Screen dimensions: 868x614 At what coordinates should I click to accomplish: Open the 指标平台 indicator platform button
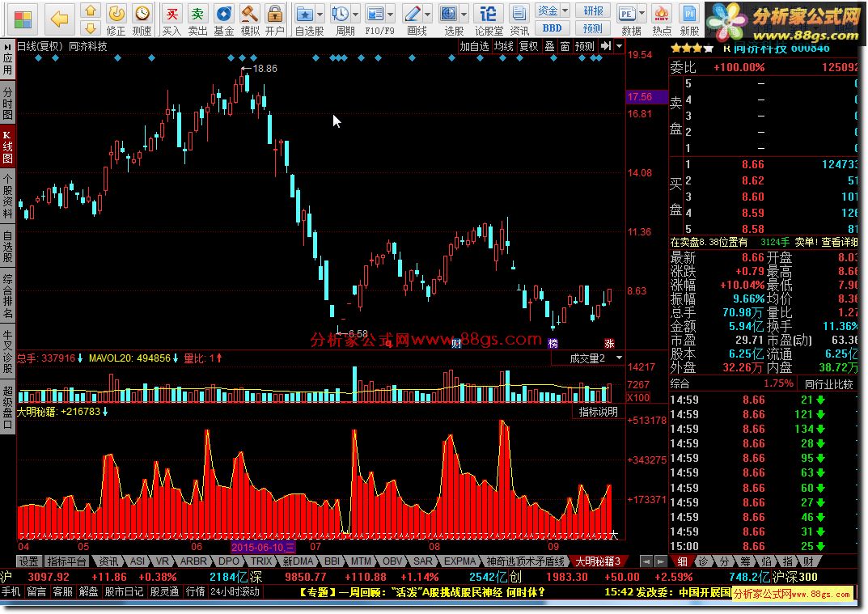click(x=66, y=561)
